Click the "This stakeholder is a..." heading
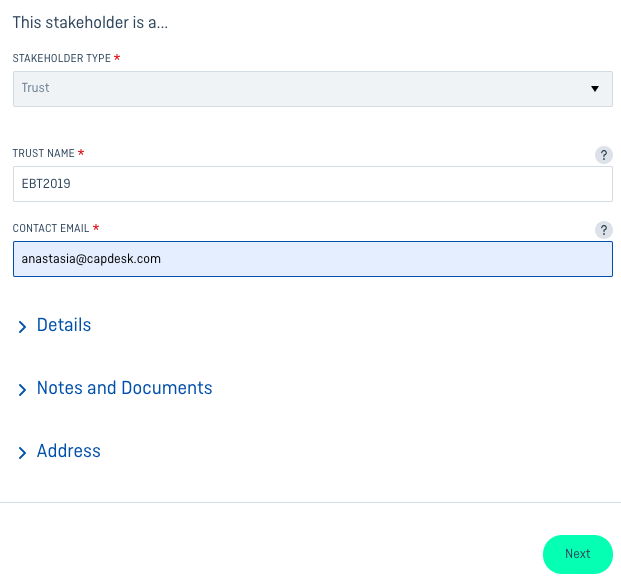This screenshot has height=586, width=621. 90,23
